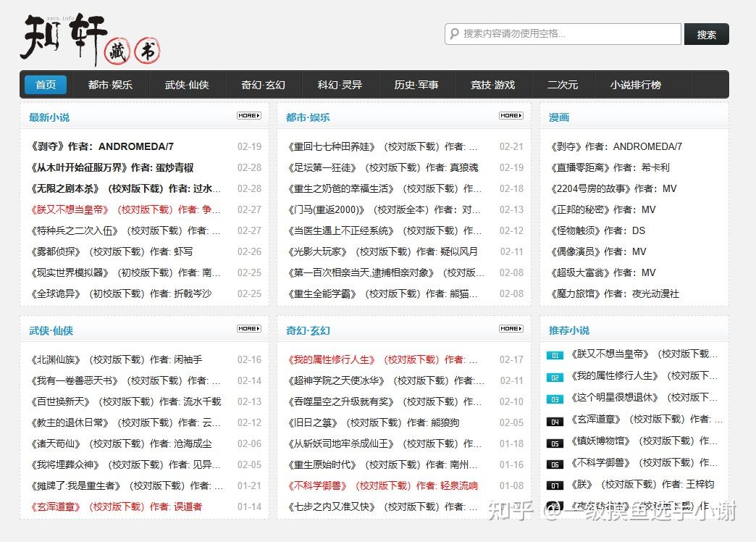Viewport: 756px width, 542px height.
Task: Open 《雾都侦探》 by 虾写
Action: point(112,252)
